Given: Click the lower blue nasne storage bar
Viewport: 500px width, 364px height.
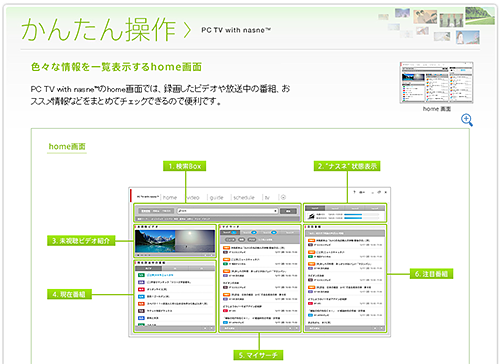Looking at the screenshot, I should click(353, 218).
